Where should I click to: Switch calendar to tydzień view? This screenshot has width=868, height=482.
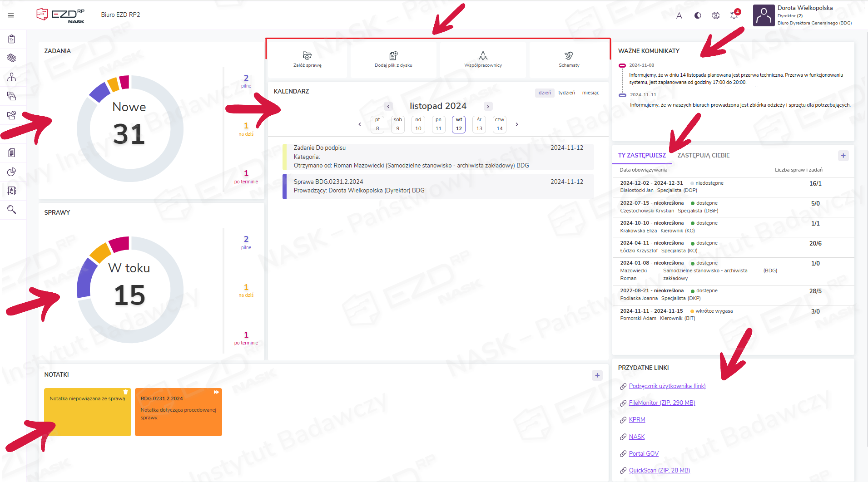pyautogui.click(x=566, y=93)
